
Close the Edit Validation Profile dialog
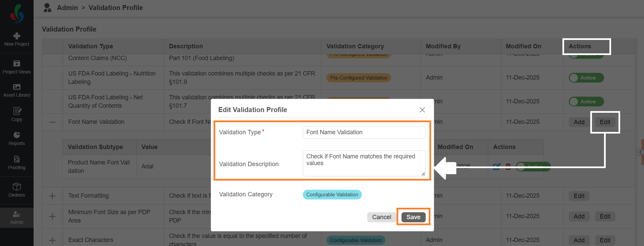(x=422, y=110)
